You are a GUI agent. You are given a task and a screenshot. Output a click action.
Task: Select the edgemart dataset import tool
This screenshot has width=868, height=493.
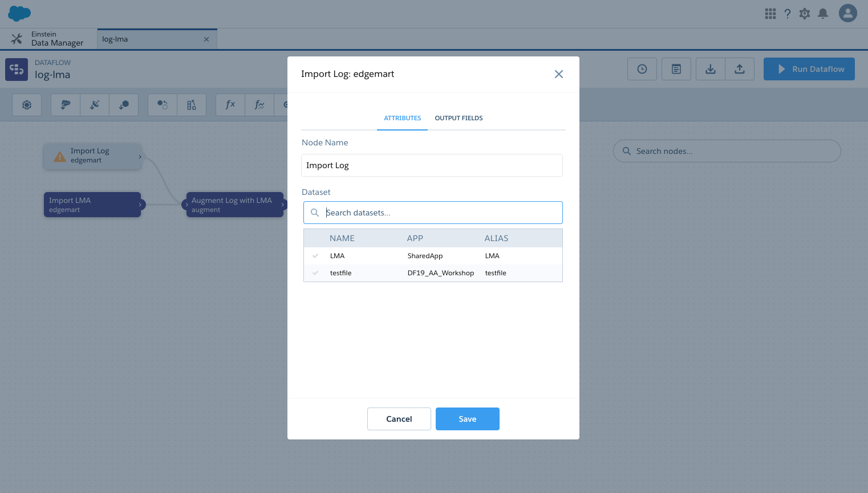point(124,105)
